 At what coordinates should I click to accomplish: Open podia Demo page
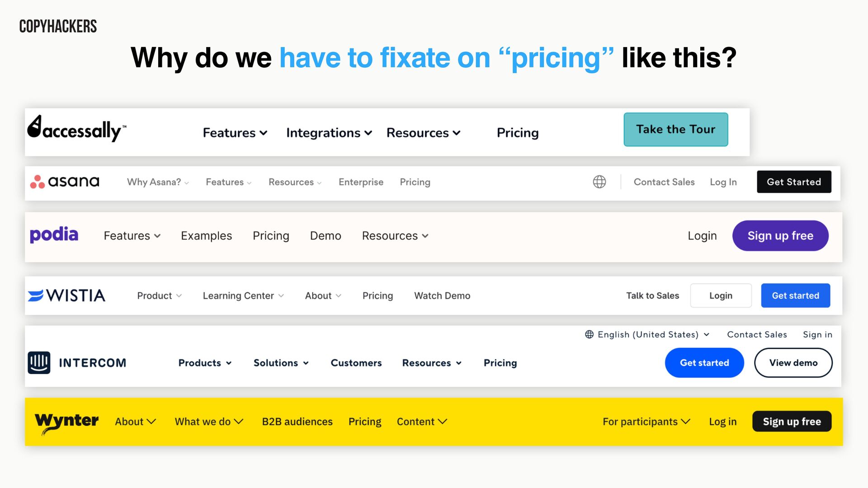point(325,236)
